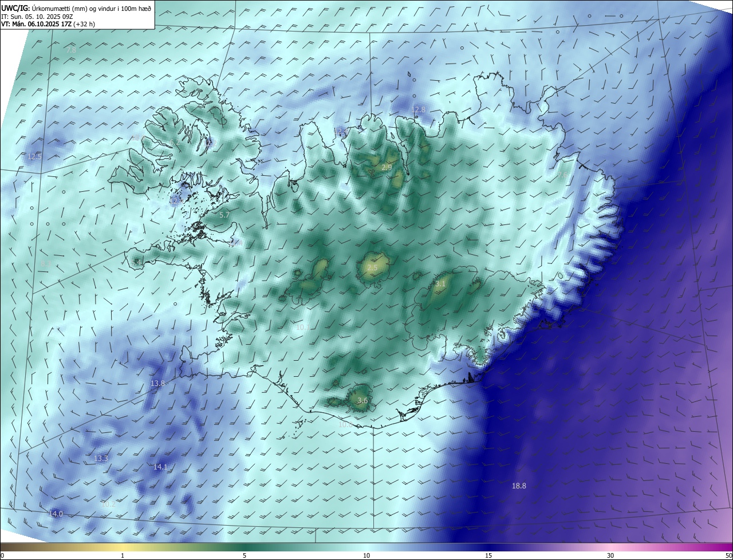Screen dimensions: 733x560
Task: Click the 3.6 value label
Action: pos(362,400)
